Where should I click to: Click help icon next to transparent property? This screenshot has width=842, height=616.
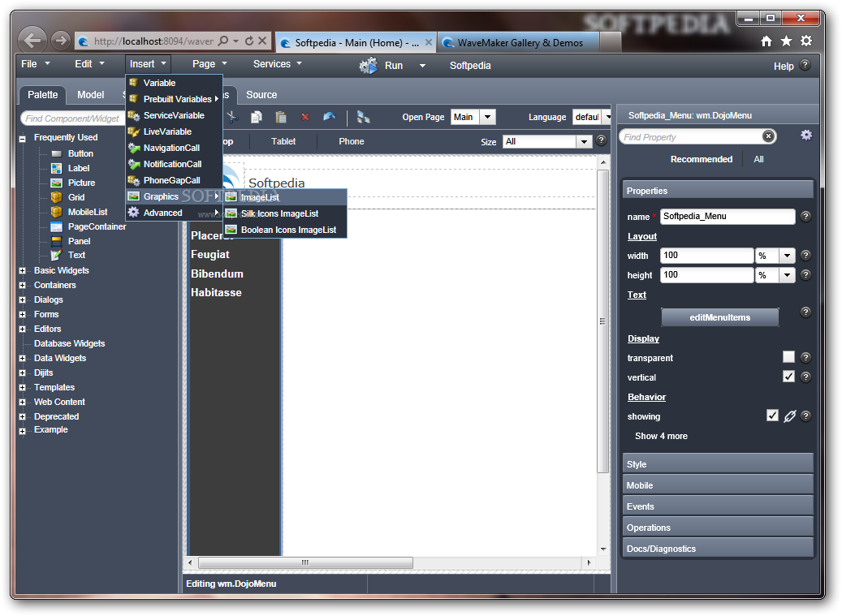point(805,357)
